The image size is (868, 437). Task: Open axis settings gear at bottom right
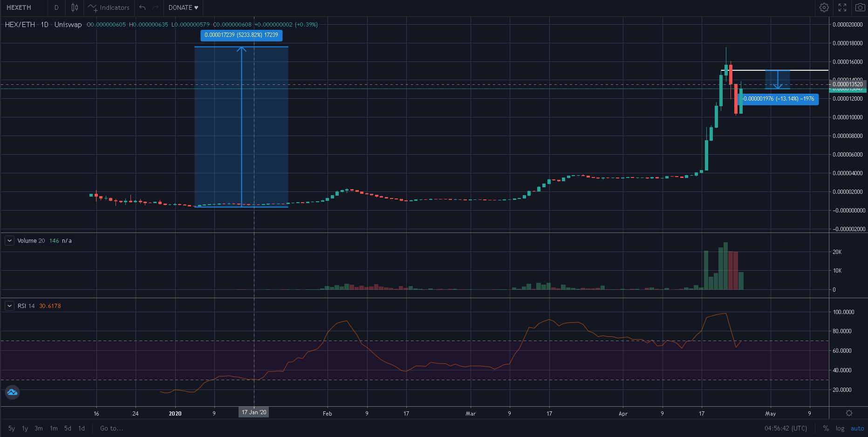(x=849, y=413)
